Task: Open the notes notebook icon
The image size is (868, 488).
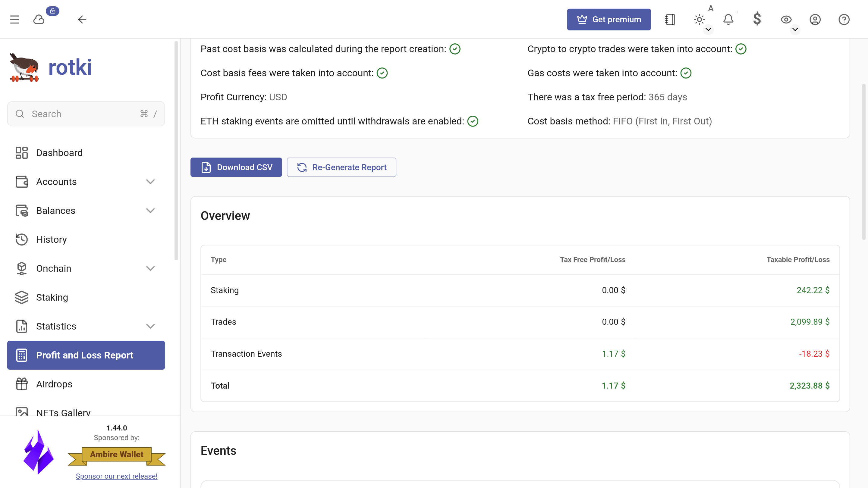Action: click(670, 20)
